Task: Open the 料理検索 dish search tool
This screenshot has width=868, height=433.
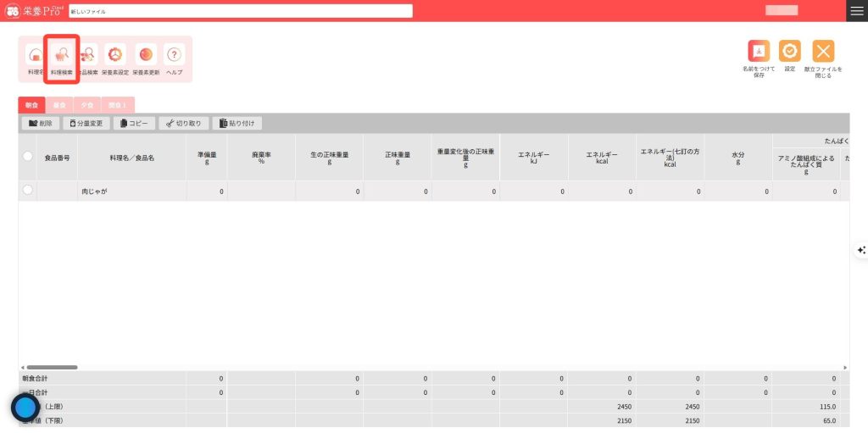Action: click(62, 57)
